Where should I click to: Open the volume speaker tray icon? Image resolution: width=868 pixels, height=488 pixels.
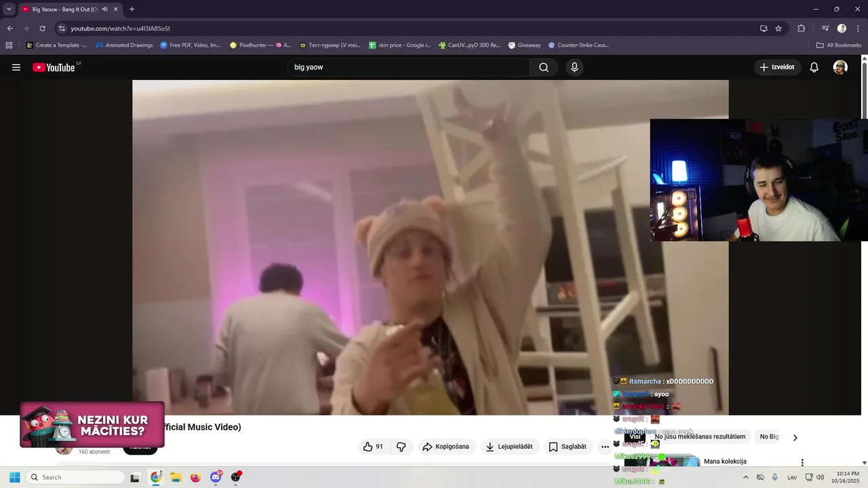pyautogui.click(x=820, y=477)
